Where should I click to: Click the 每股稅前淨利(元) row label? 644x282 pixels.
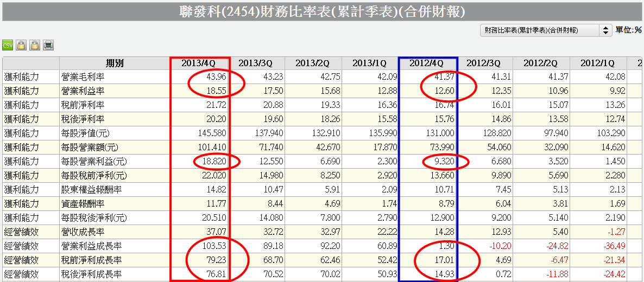point(93,175)
